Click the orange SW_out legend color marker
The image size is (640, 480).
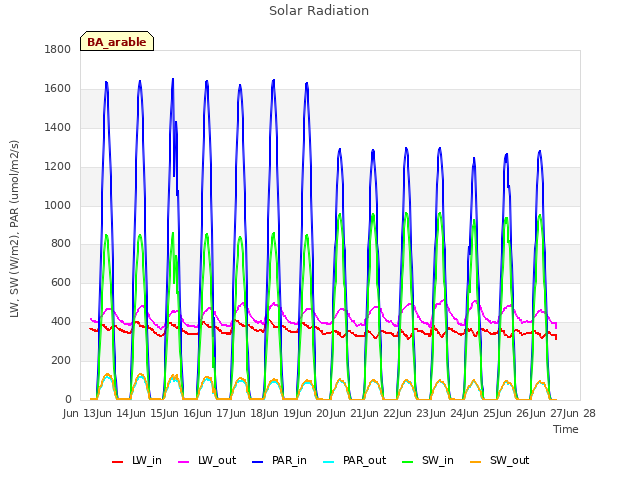pyautogui.click(x=476, y=462)
